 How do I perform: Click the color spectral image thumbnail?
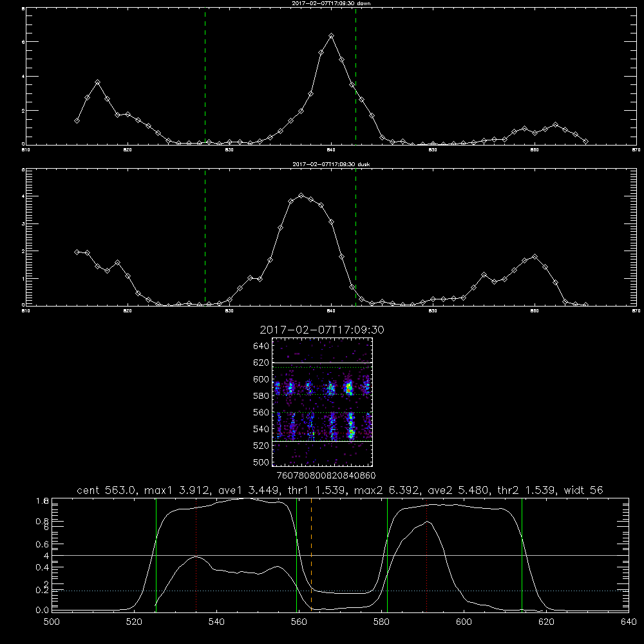pyautogui.click(x=323, y=402)
